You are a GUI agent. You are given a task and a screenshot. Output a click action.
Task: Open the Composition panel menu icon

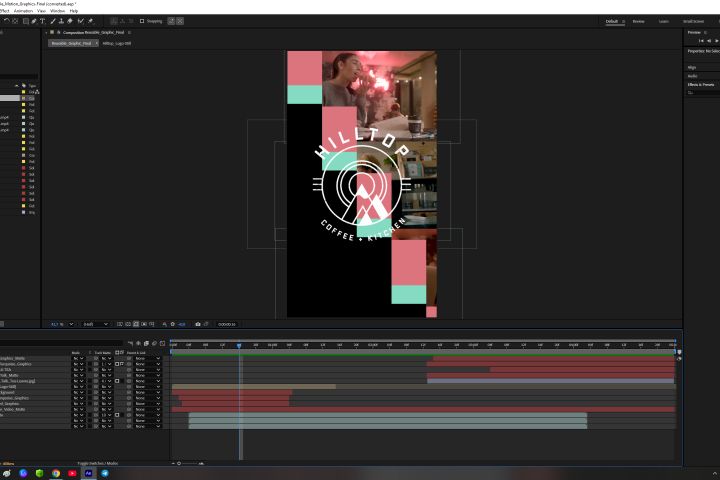pyautogui.click(x=129, y=33)
